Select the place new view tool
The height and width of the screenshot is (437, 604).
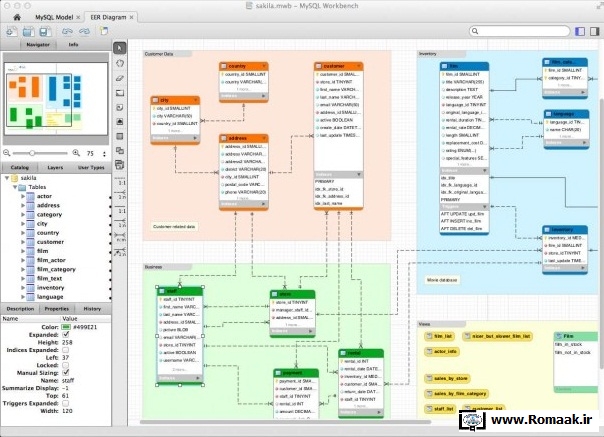coord(120,151)
